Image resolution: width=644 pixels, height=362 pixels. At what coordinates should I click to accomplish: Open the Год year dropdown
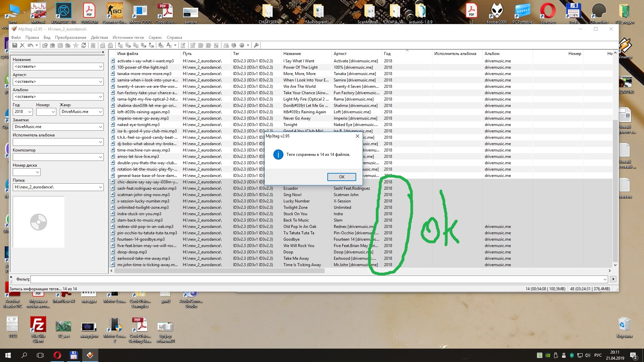30,112
